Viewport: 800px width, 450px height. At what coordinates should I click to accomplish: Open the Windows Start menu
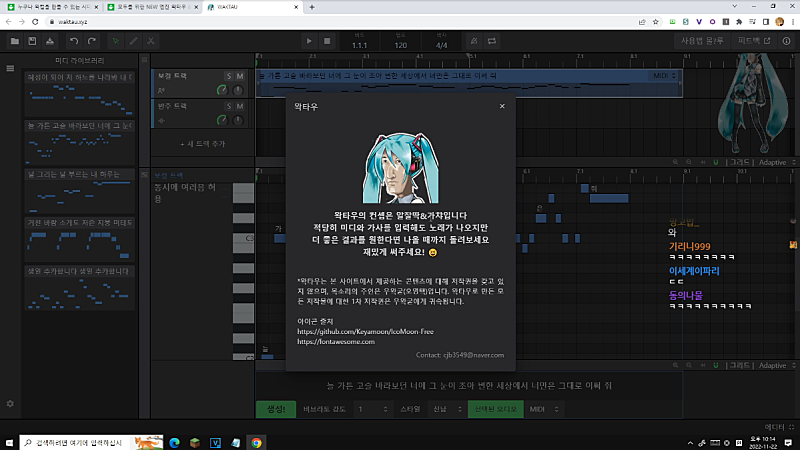click(x=9, y=442)
